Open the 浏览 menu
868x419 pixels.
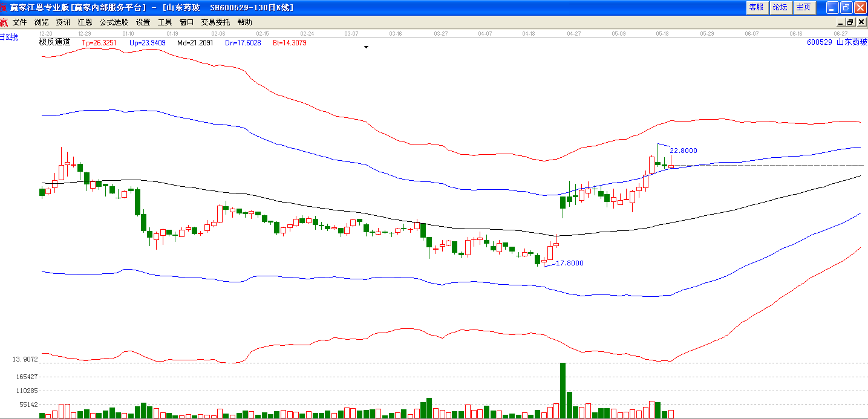(42, 22)
